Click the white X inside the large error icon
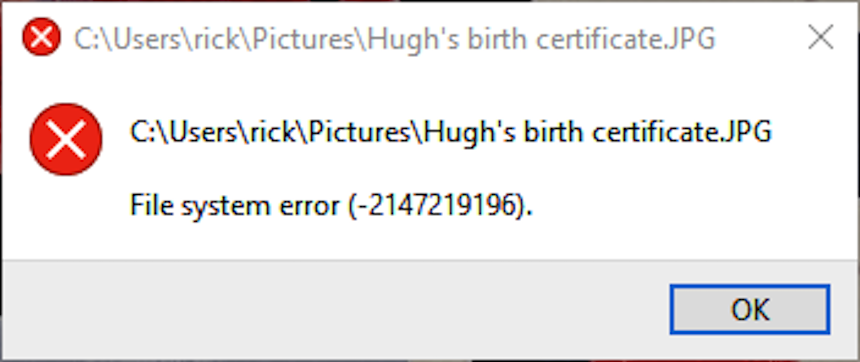 66,139
